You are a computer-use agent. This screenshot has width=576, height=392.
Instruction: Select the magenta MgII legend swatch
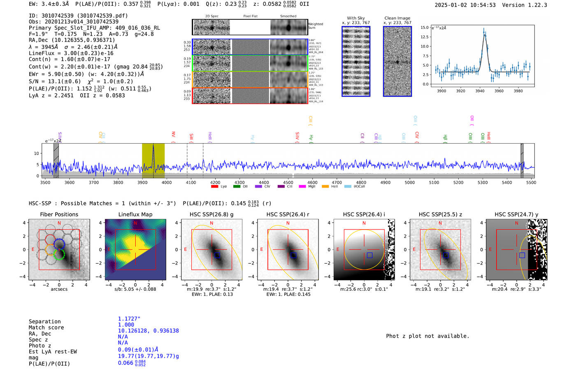[x=302, y=186]
